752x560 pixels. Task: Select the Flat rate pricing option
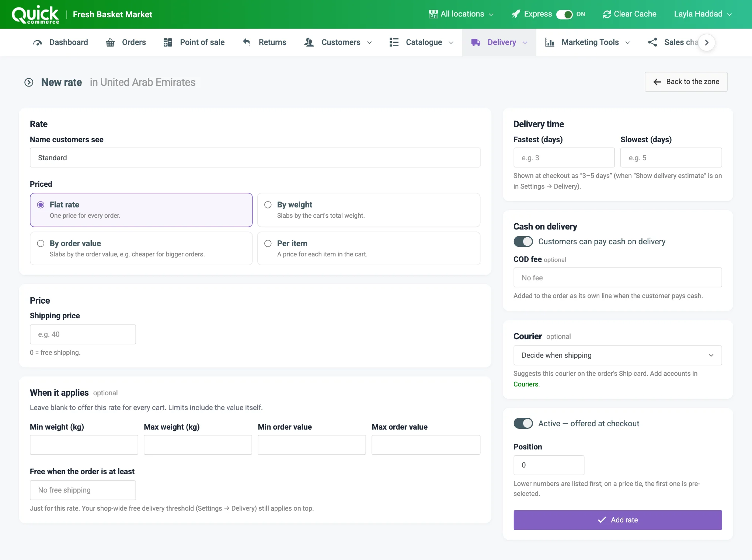tap(141, 210)
